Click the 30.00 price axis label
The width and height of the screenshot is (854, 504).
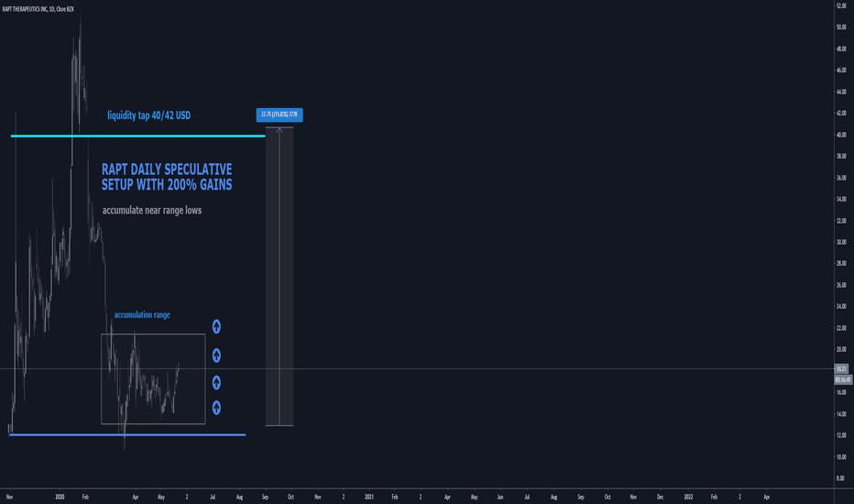(x=841, y=242)
